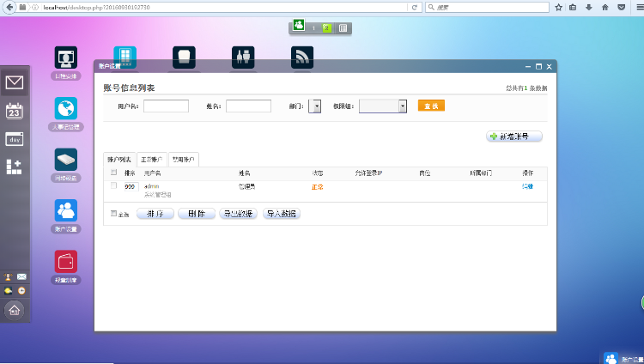644x364 pixels.
Task: Click the grid overview icon in top pager
Action: (343, 28)
